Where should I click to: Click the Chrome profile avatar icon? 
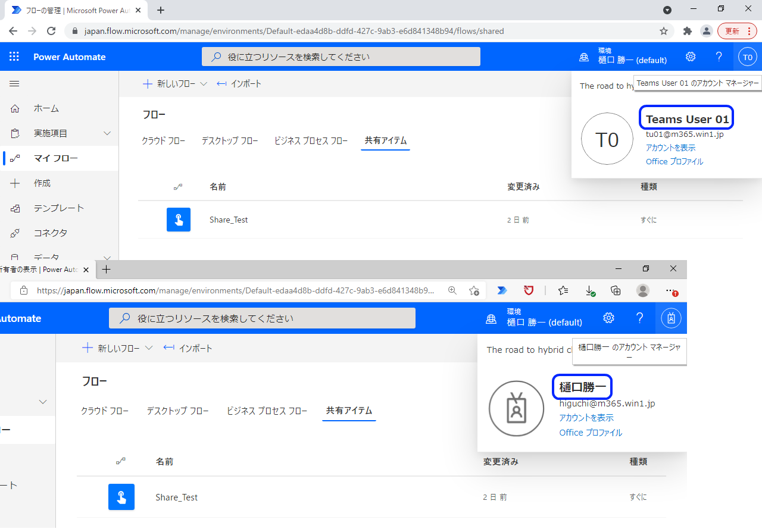coord(706,31)
